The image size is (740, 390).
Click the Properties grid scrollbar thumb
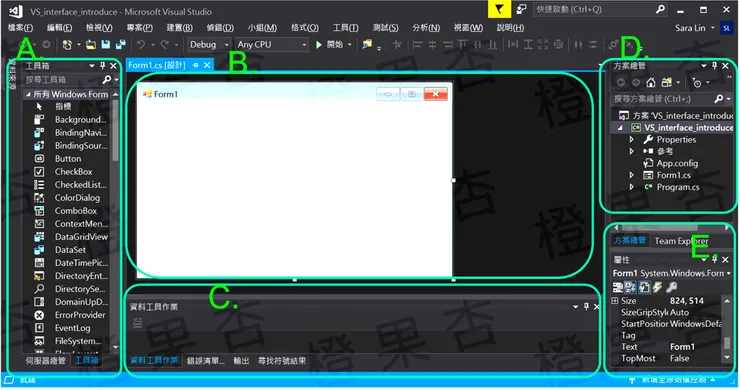coord(727,342)
